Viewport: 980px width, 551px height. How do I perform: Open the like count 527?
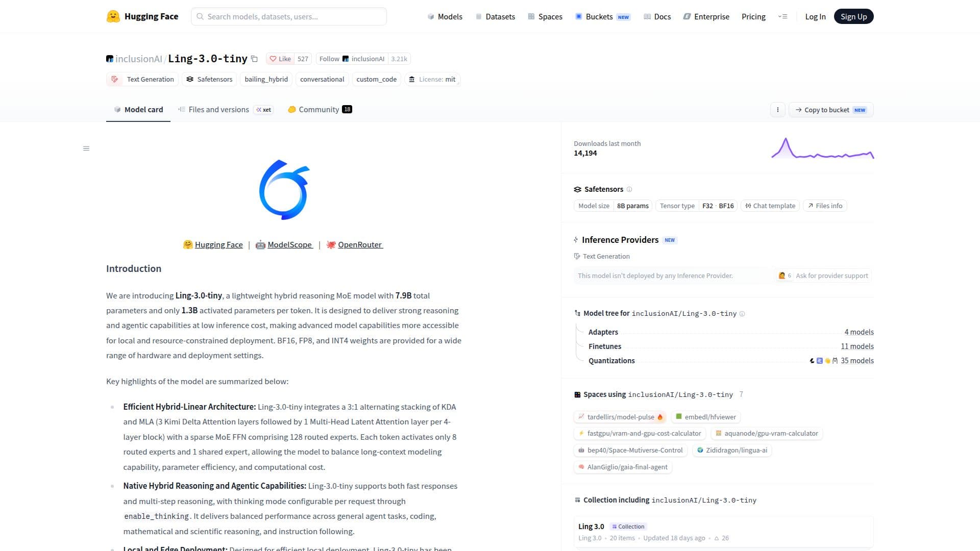(303, 59)
